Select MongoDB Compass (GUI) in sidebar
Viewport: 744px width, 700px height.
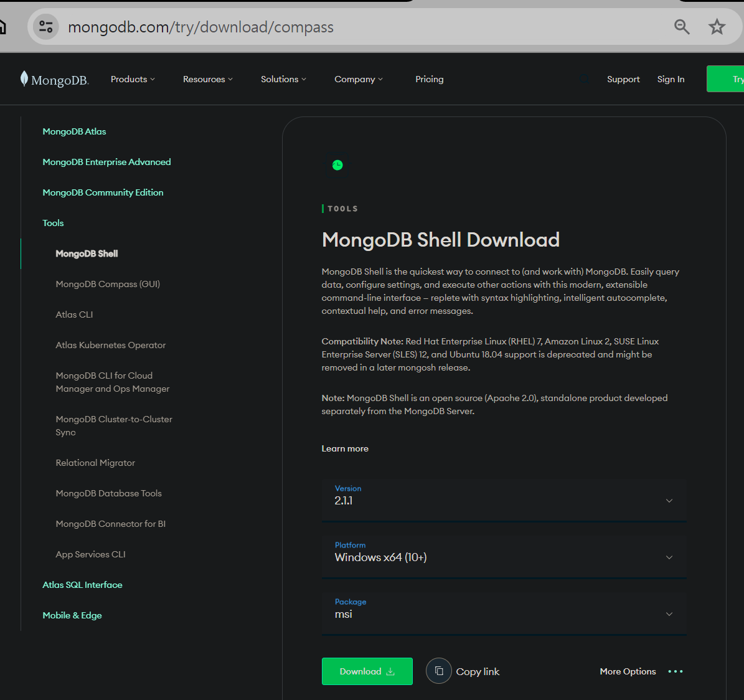pos(108,284)
